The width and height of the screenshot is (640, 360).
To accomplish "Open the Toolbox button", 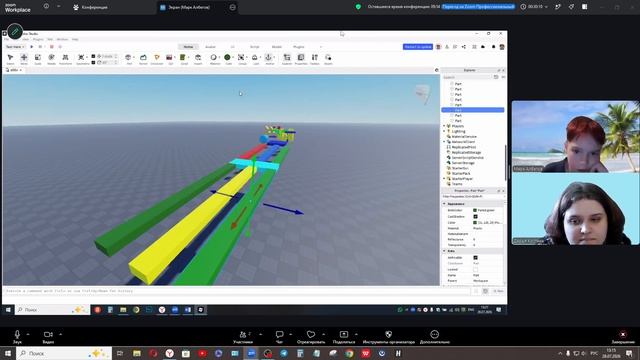I will pyautogui.click(x=315, y=59).
